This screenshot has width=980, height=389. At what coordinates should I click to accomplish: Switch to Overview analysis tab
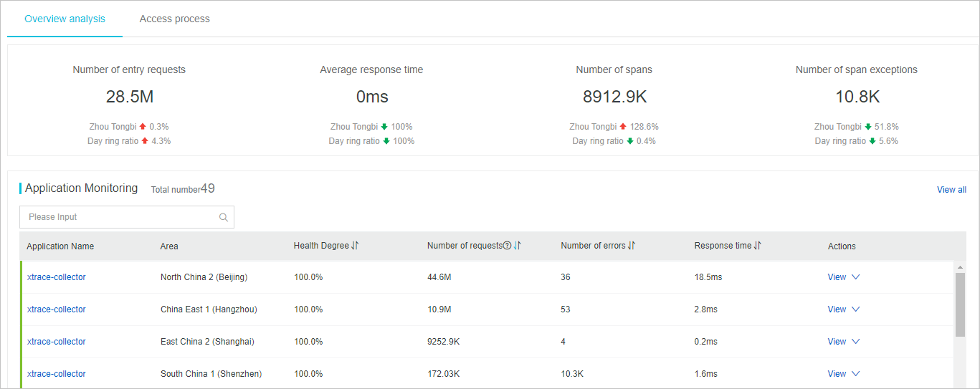click(65, 19)
